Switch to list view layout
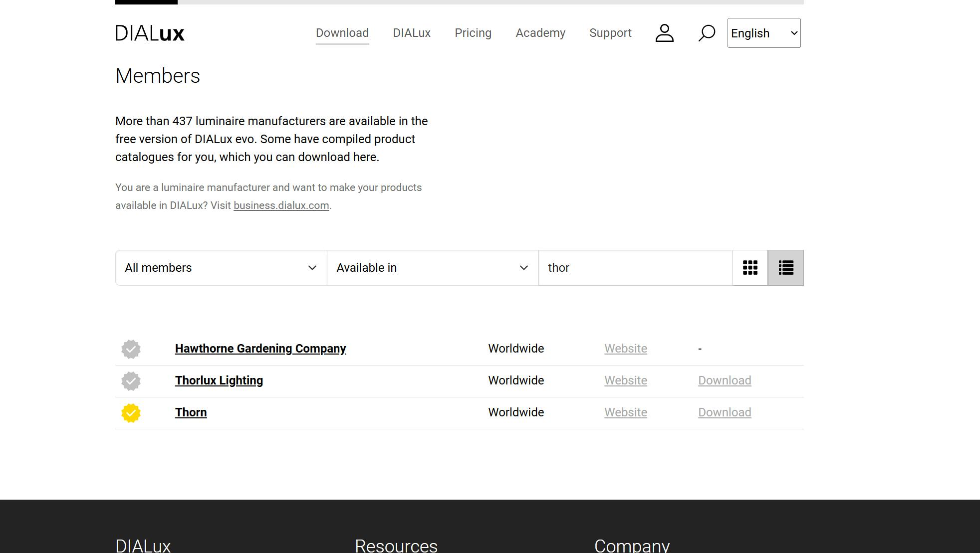This screenshot has width=980, height=553. pos(785,268)
